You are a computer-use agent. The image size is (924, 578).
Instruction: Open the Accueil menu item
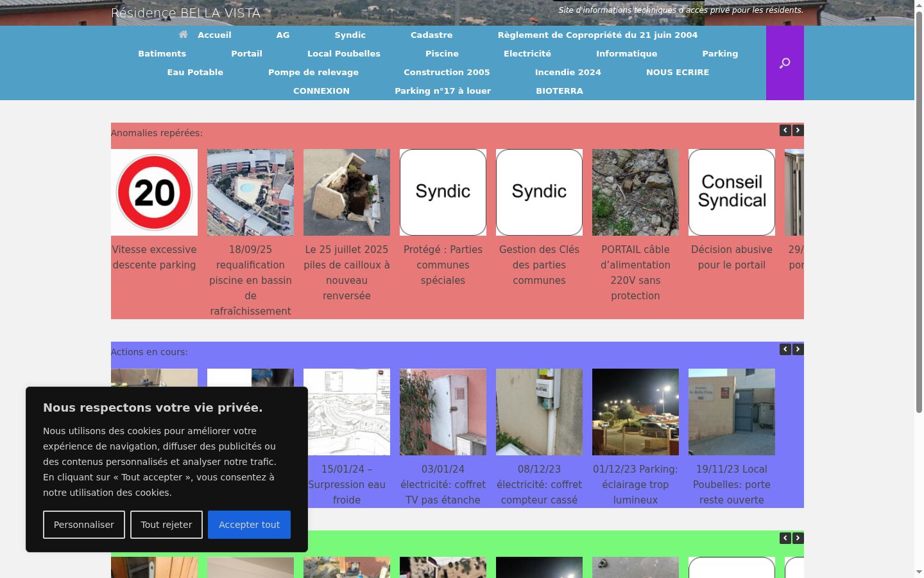pos(214,35)
